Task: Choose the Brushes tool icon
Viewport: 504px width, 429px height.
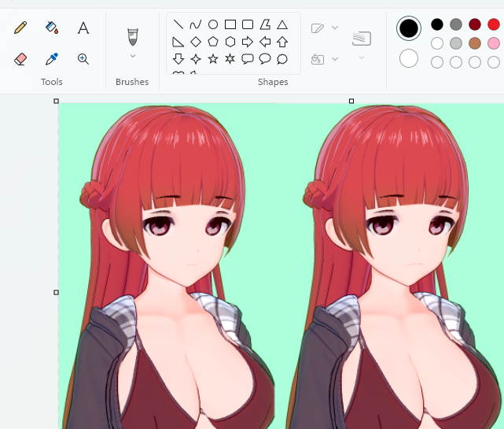Action: point(133,37)
